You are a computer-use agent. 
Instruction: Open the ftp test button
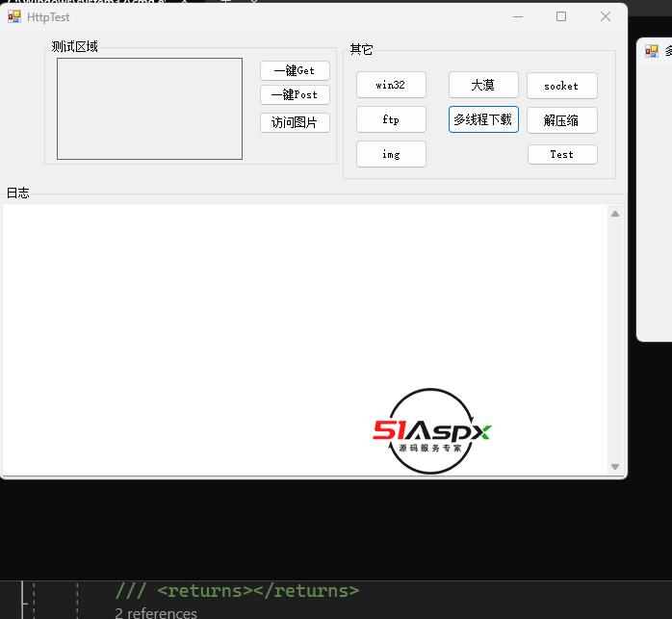[x=391, y=119]
